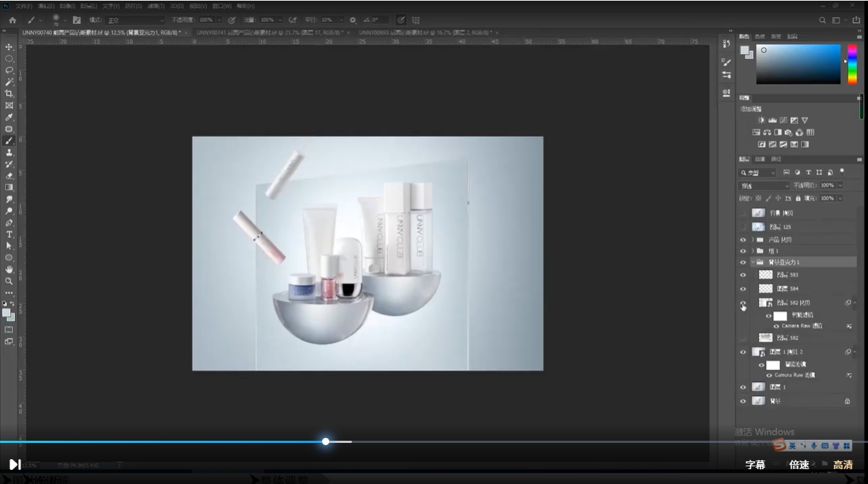
Task: Click the 倍速 playback speed button
Action: pos(799,465)
